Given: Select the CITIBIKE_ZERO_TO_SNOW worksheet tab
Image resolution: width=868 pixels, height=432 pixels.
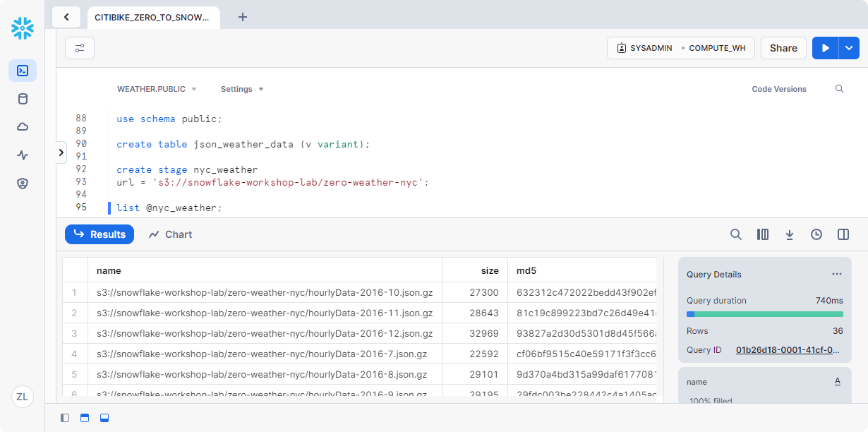Looking at the screenshot, I should pos(152,17).
